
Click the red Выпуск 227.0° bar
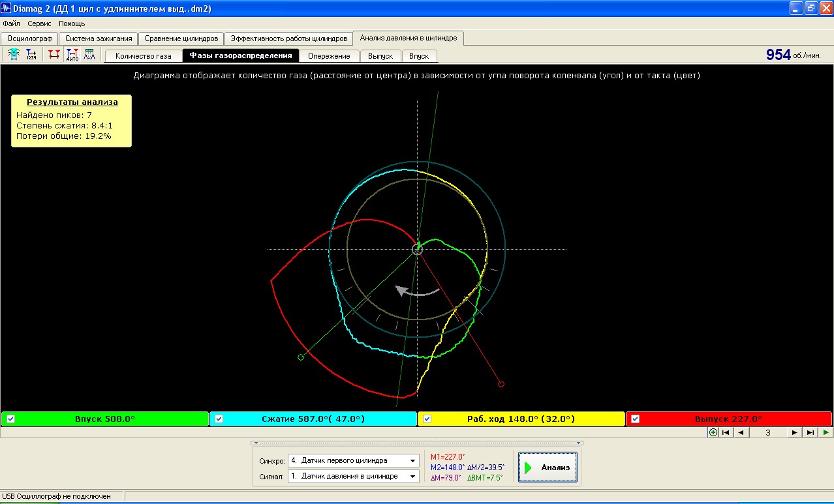[729, 419]
